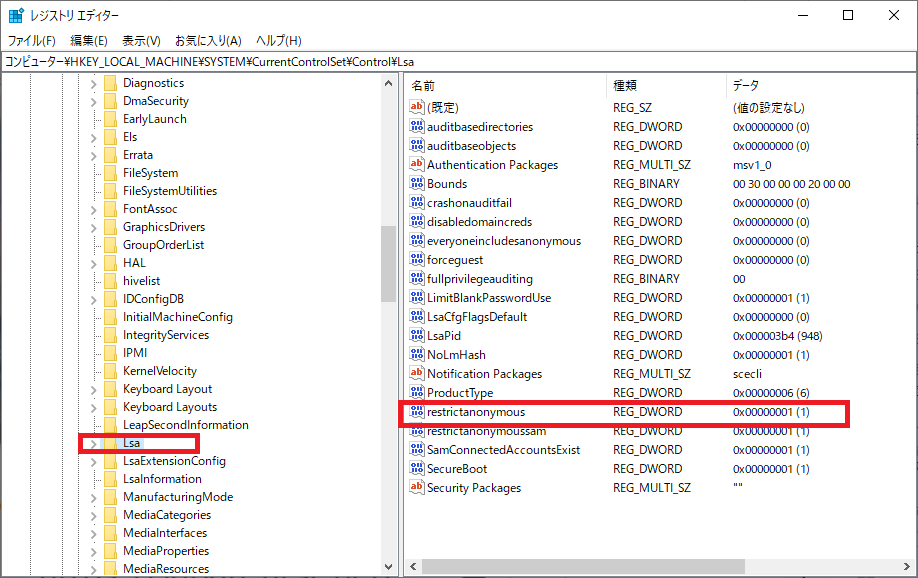Click the icon beside LsaCfgFlagsDefault
This screenshot has height=578, width=918.
tap(417, 317)
